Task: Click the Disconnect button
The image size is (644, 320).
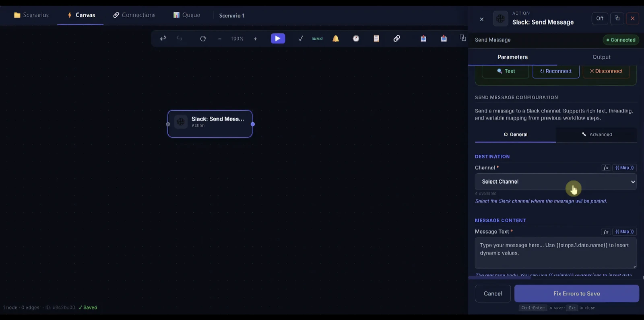Action: [x=606, y=71]
